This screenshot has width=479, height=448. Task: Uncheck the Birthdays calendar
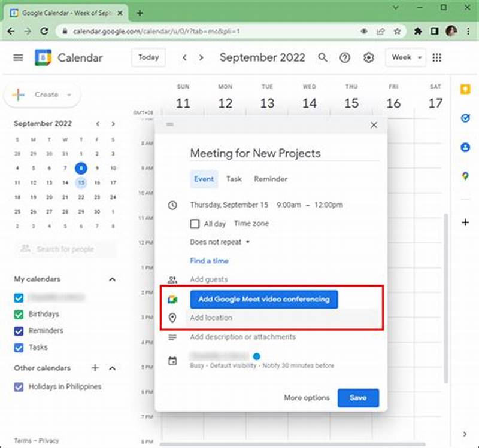pyautogui.click(x=18, y=314)
